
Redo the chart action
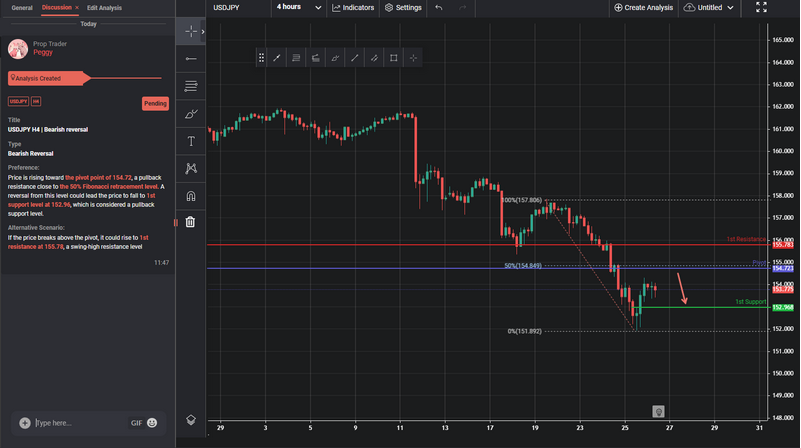tap(462, 8)
